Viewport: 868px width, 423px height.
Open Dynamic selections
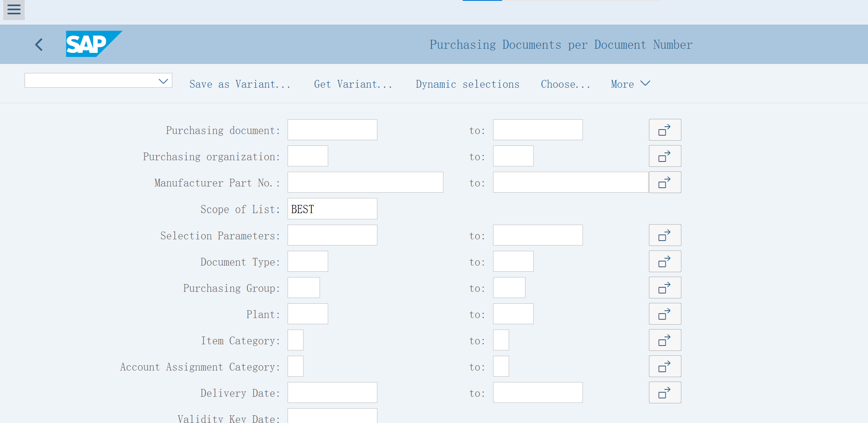467,84
